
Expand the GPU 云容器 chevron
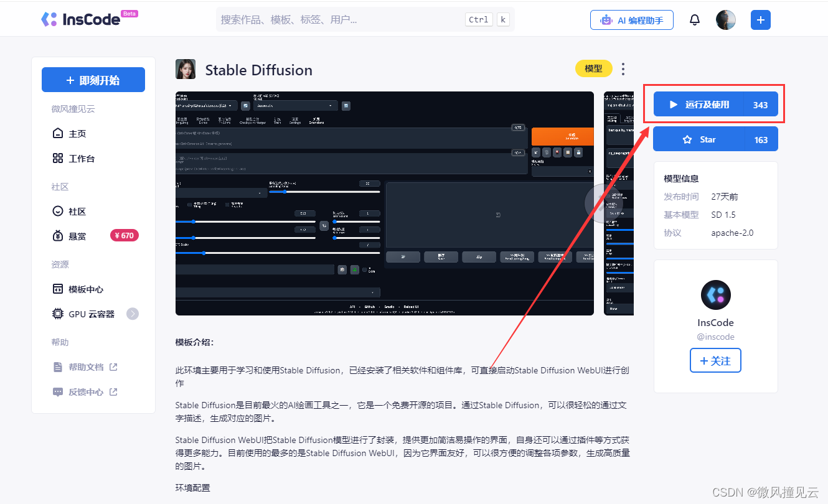point(133,314)
